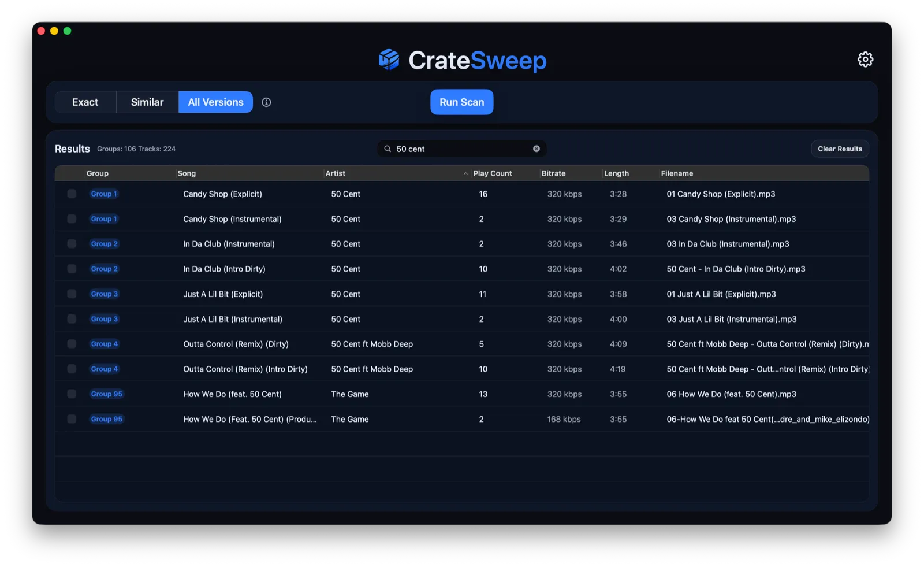The height and width of the screenshot is (567, 924).
Task: Sort by the Filename column header
Action: (677, 173)
